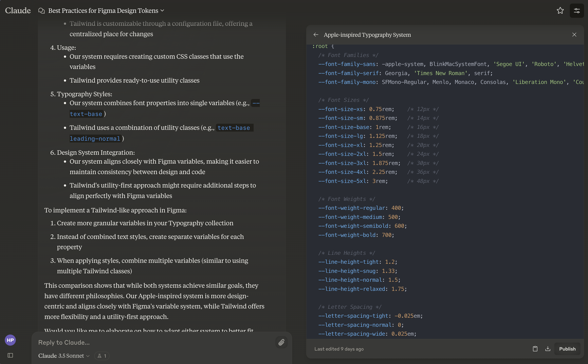Copy artifact contents with clipboard icon

click(x=535, y=349)
